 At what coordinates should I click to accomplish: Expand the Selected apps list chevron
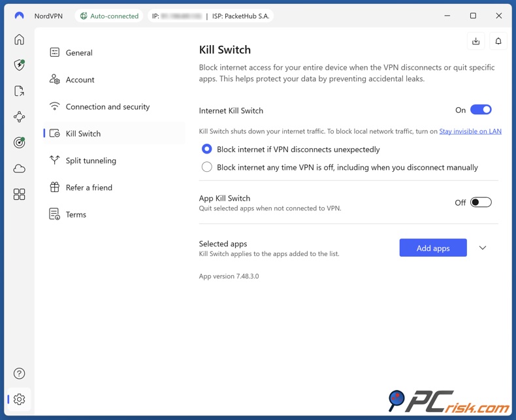pos(483,248)
